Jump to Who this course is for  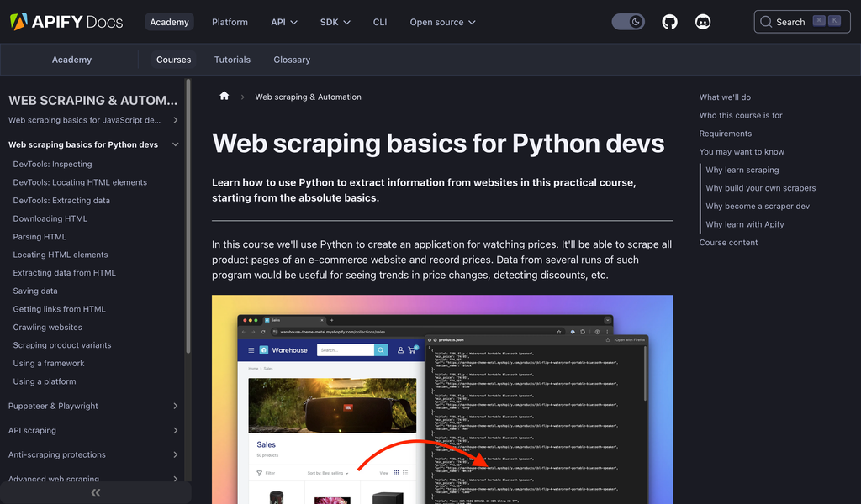coord(741,115)
